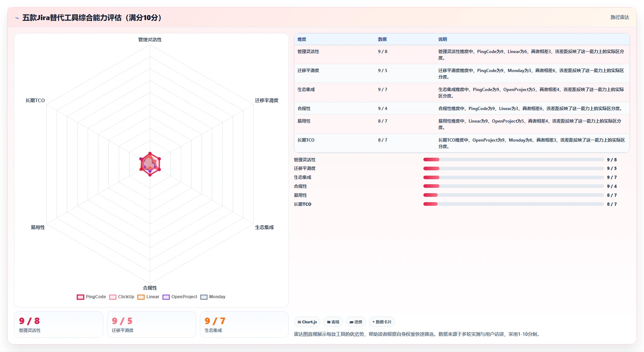644x352 pixels.
Task: Click the 说明 table column header
Action: point(442,39)
